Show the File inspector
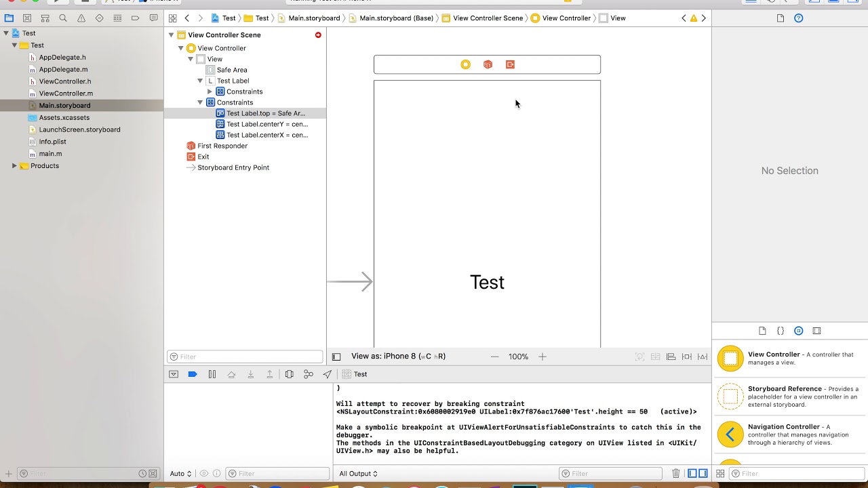The image size is (868, 488). point(781,18)
